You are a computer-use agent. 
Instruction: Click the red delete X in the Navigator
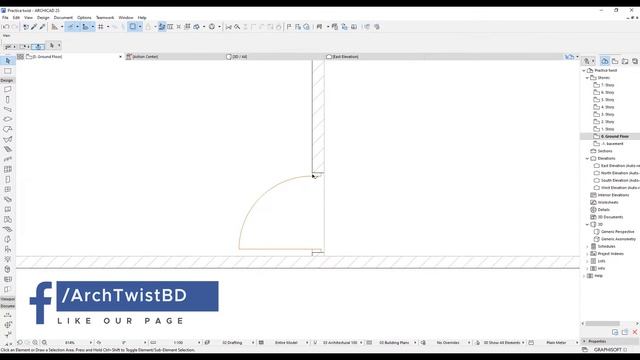635,332
